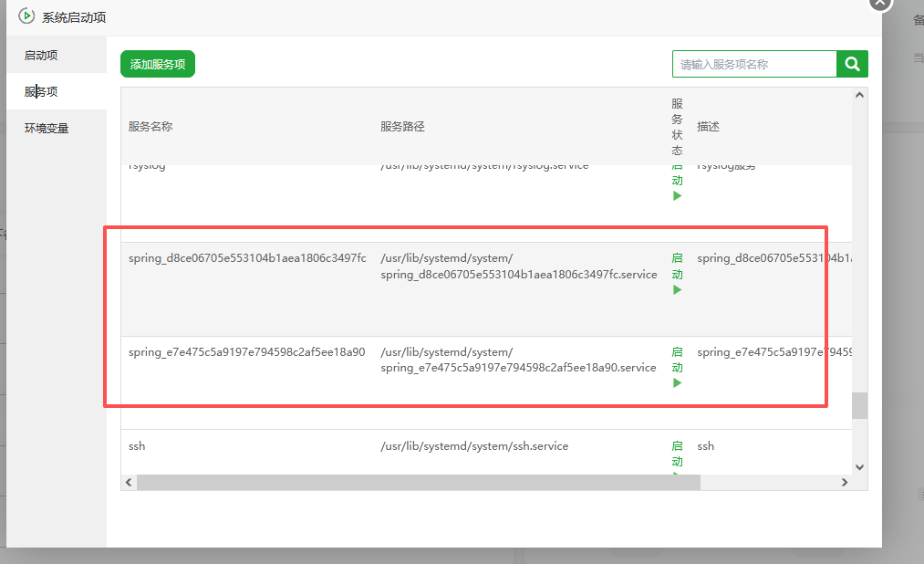Click play triangle in spring_d8ce06705e553104b1aea1806c3497fc row

[677, 289]
